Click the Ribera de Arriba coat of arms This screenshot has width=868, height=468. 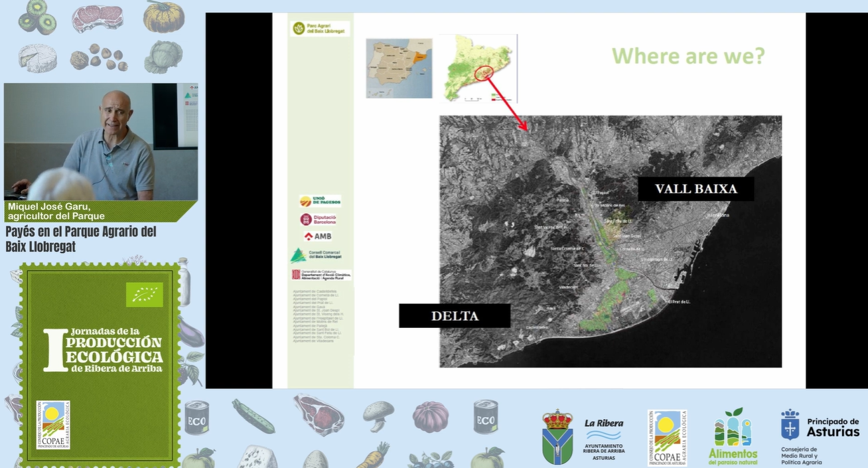(557, 437)
